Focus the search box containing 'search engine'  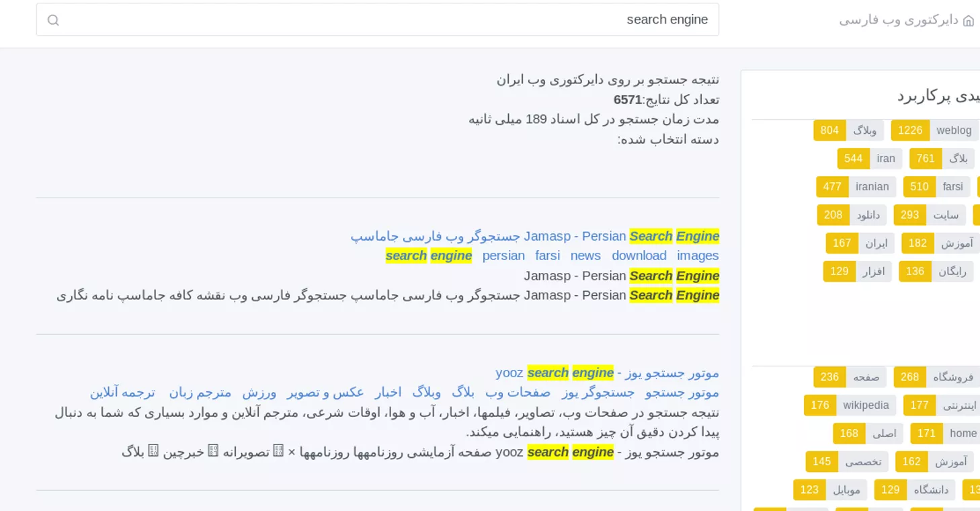[378, 19]
